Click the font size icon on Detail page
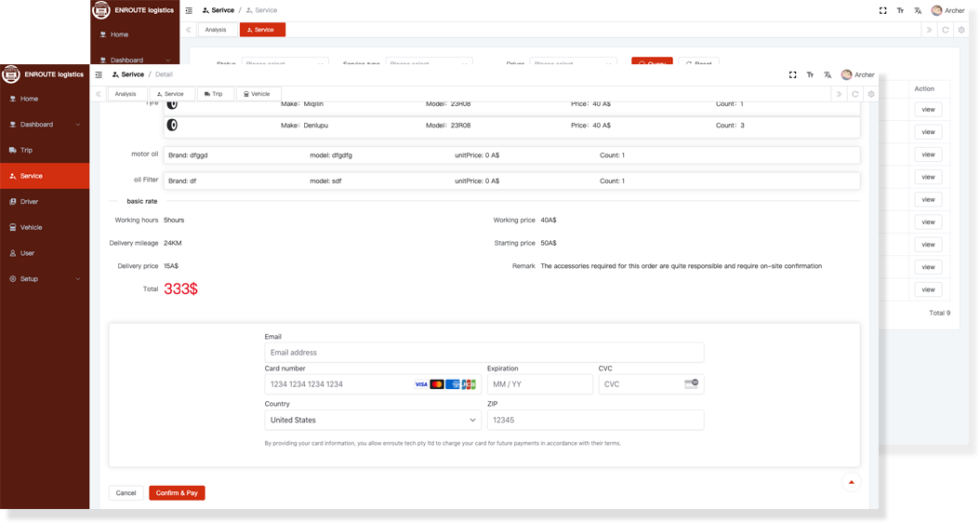 (x=810, y=74)
